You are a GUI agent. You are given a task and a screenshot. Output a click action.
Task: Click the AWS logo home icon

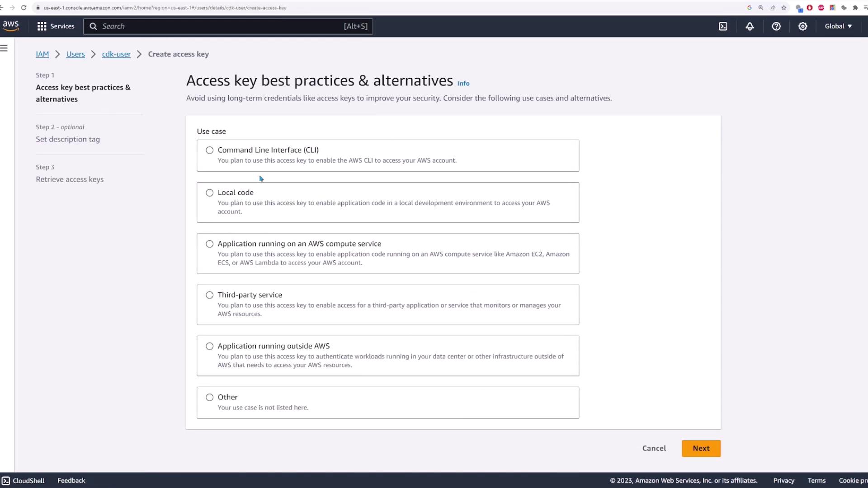coord(10,26)
